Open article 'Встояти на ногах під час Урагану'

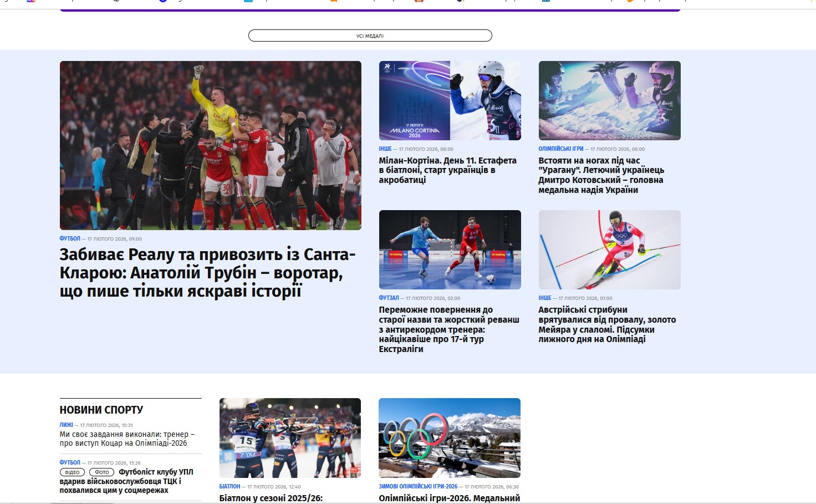tap(601, 175)
